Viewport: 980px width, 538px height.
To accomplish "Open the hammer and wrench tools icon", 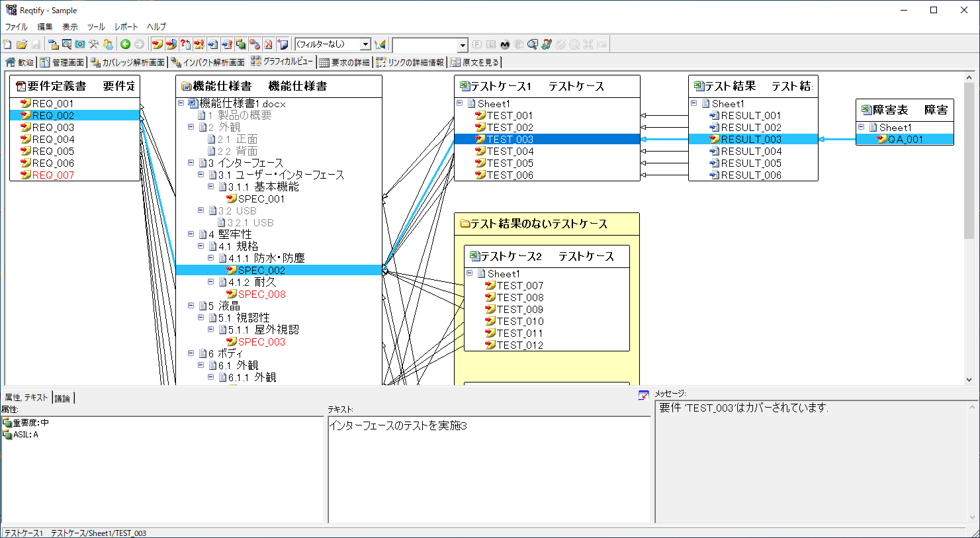I will pyautogui.click(x=94, y=44).
